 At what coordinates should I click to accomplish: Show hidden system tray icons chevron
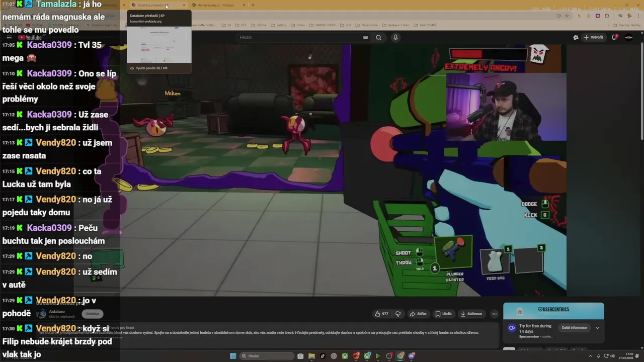[590, 356]
